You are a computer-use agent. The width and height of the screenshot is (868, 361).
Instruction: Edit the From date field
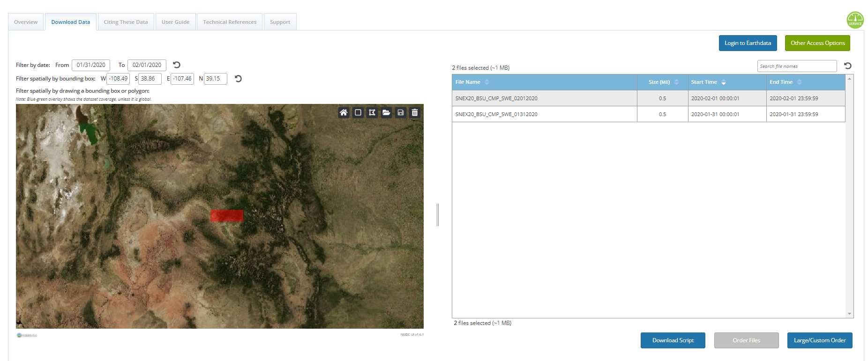pyautogui.click(x=91, y=65)
